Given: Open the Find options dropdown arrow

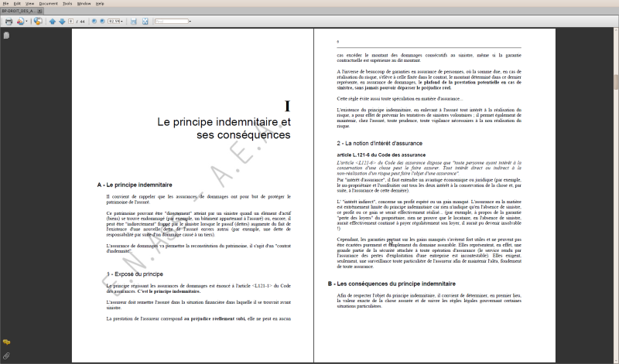Looking at the screenshot, I should pos(190,22).
